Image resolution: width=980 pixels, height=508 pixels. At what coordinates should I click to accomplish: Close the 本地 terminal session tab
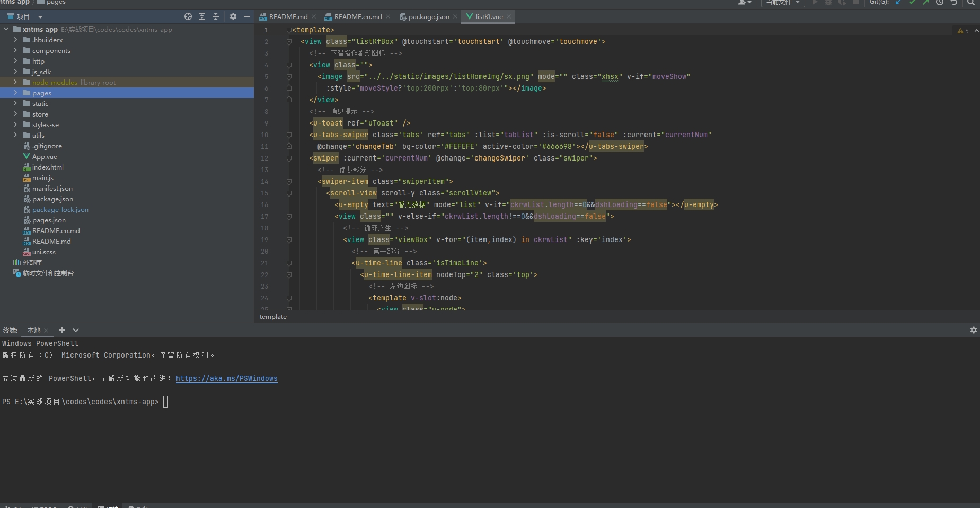pyautogui.click(x=46, y=330)
